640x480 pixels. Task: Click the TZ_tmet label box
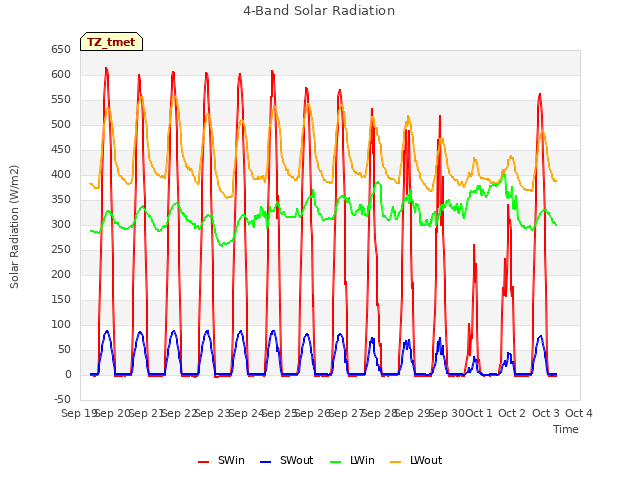pyautogui.click(x=111, y=42)
